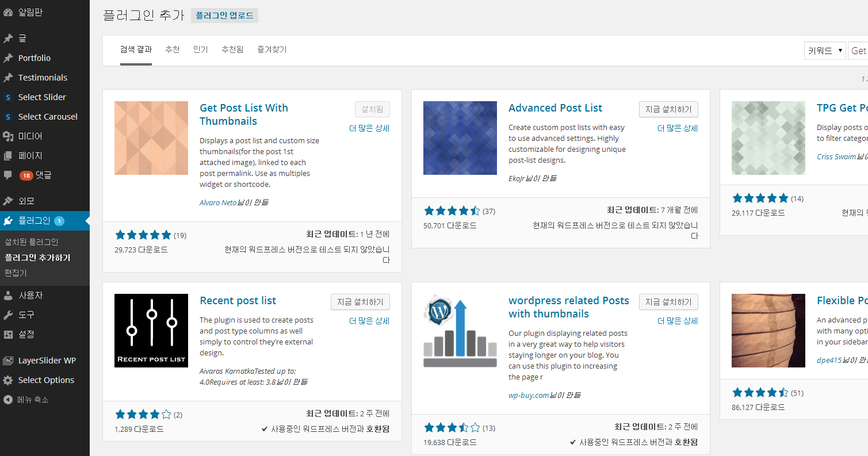
Task: Click author link Criss Swaim
Action: click(836, 156)
